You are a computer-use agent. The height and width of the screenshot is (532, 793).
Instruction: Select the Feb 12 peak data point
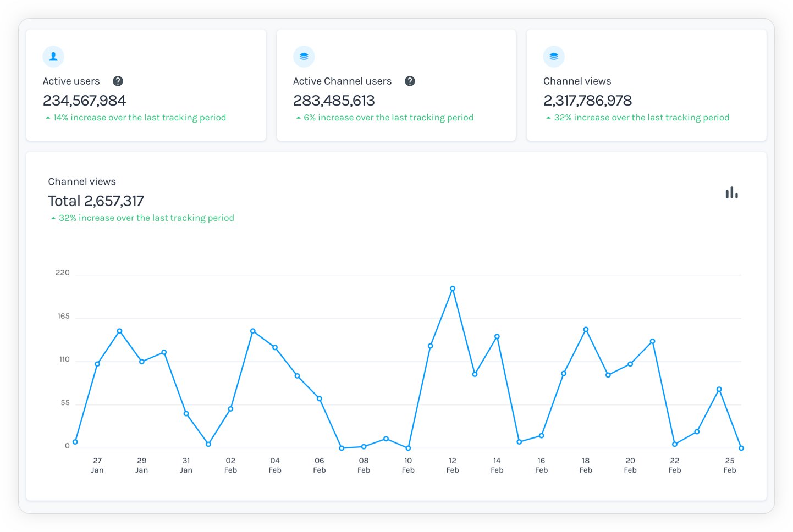[x=453, y=287]
